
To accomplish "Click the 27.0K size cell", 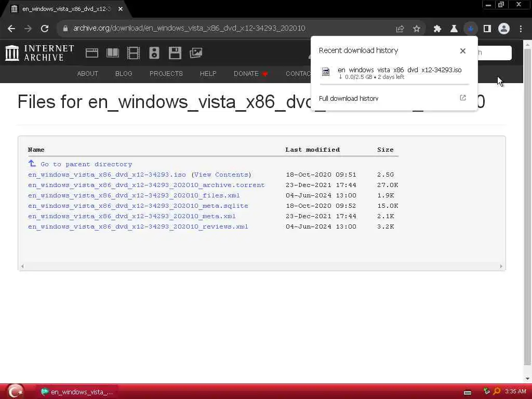I will pyautogui.click(x=388, y=185).
